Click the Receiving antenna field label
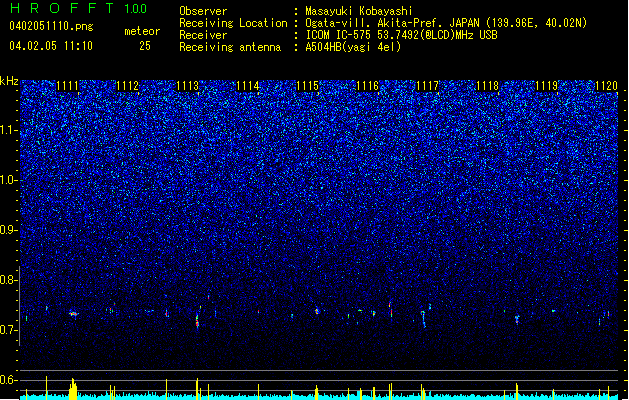The height and width of the screenshot is (400, 629). pyautogui.click(x=230, y=47)
